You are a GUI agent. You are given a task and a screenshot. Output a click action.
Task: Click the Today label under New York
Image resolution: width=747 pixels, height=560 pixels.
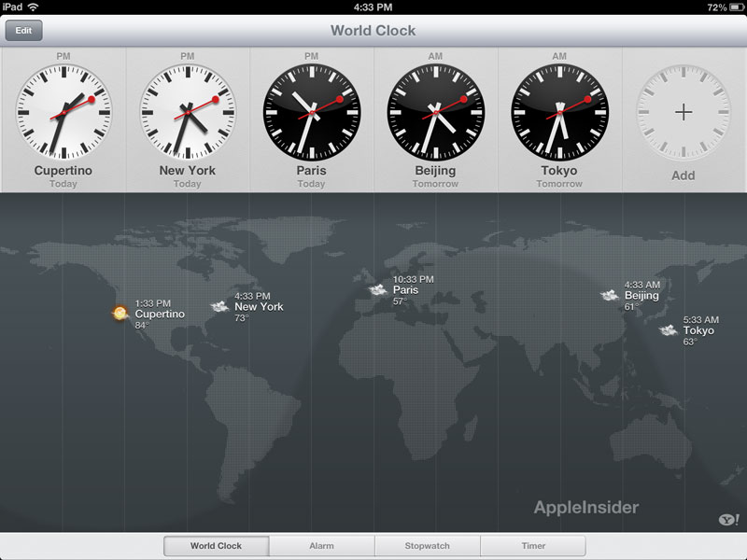188,184
